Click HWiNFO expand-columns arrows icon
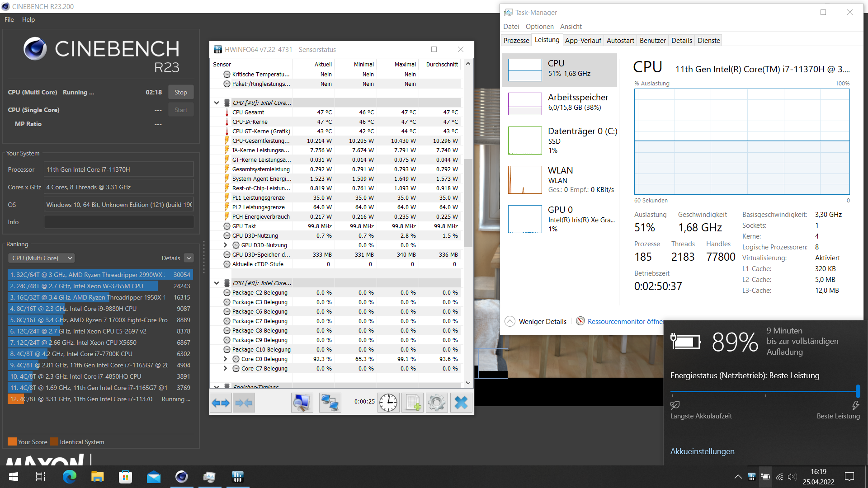Image resolution: width=868 pixels, height=488 pixels. click(x=221, y=403)
